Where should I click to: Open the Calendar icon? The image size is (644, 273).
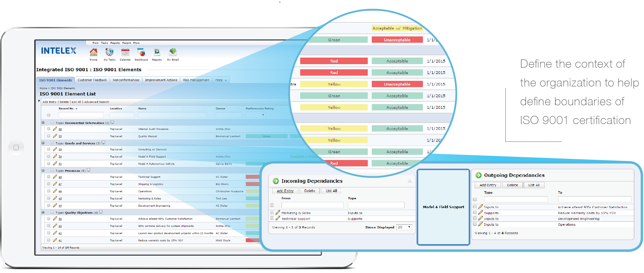[x=125, y=53]
